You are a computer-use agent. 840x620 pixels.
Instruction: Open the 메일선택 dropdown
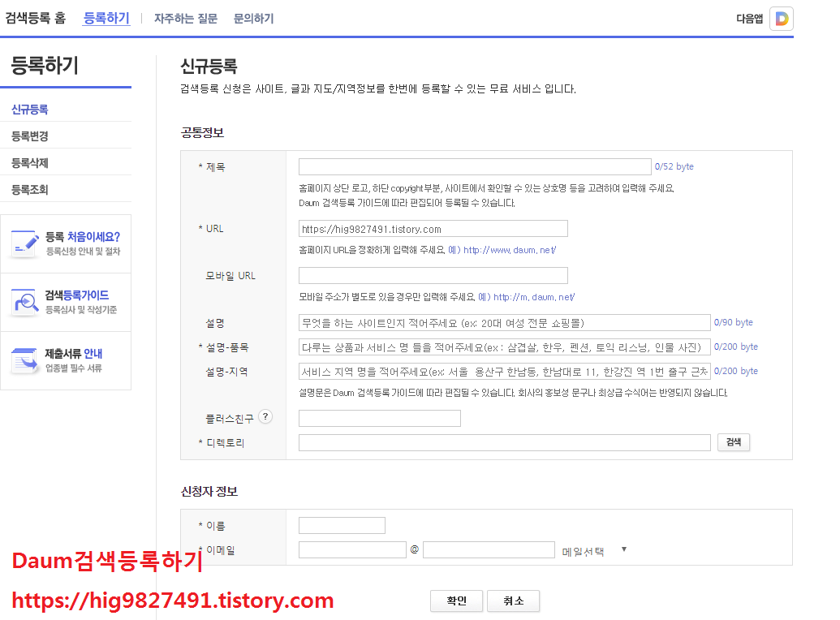click(x=594, y=551)
